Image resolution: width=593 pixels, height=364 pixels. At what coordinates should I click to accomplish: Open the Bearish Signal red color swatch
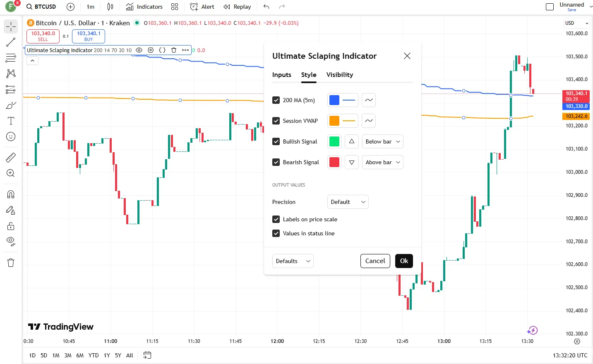[334, 162]
